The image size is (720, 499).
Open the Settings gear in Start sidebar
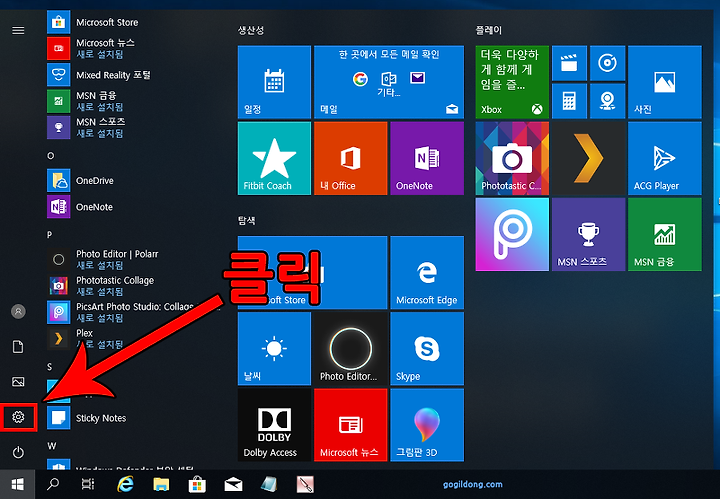18,417
